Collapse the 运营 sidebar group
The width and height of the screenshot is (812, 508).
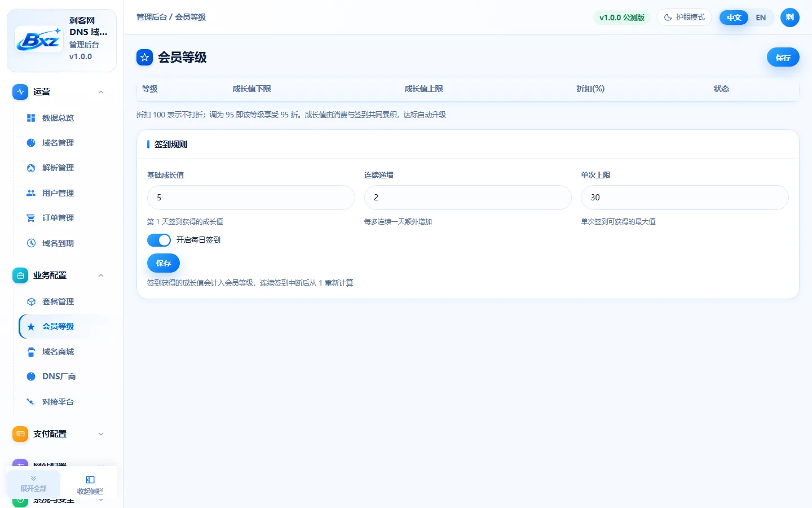pos(59,92)
